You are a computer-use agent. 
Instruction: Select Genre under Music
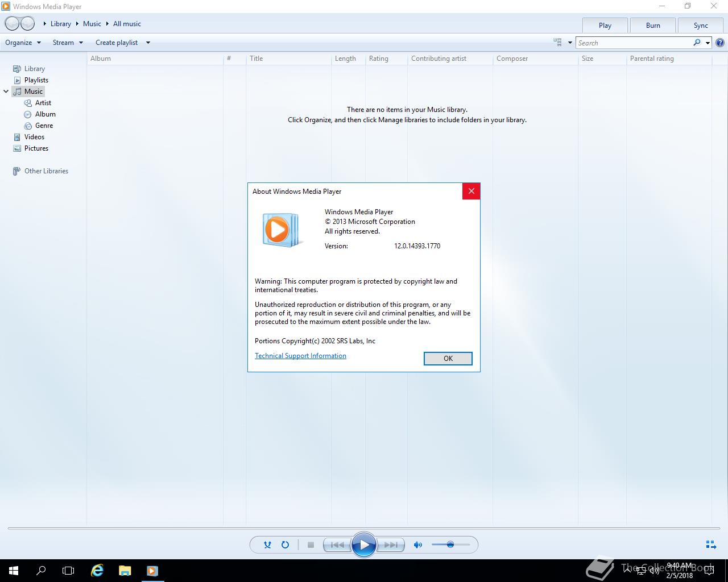click(x=44, y=126)
